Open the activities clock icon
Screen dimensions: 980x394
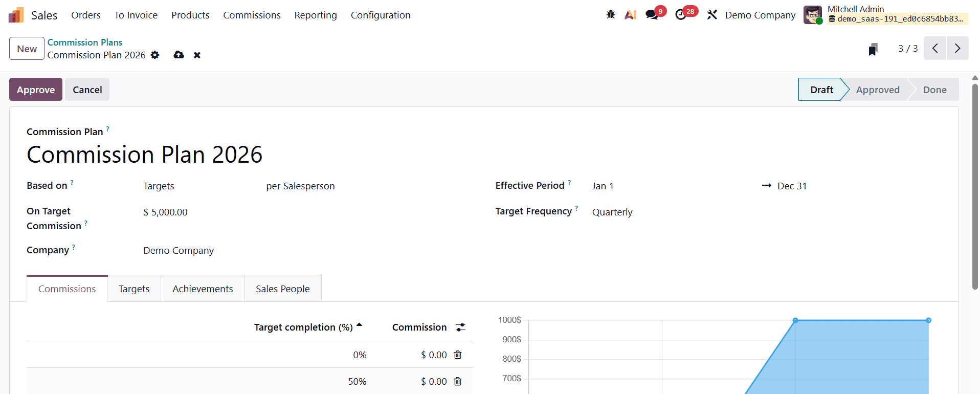point(681,15)
